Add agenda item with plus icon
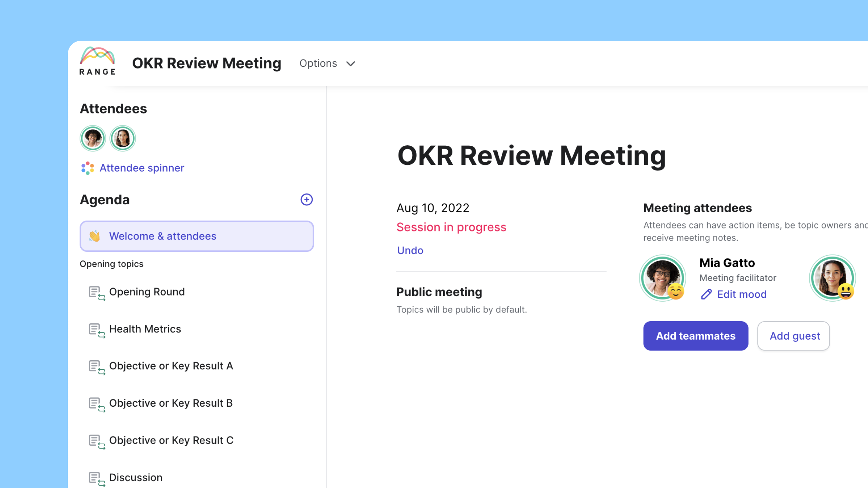 [307, 200]
